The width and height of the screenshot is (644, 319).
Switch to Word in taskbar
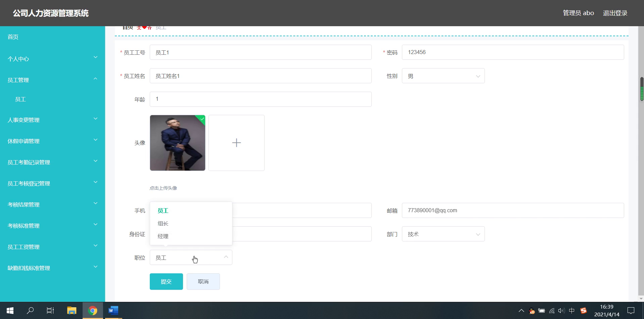113,311
